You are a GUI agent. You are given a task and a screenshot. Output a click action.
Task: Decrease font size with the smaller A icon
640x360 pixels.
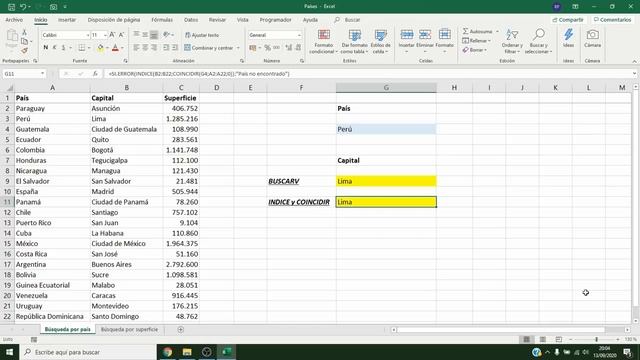(121, 35)
